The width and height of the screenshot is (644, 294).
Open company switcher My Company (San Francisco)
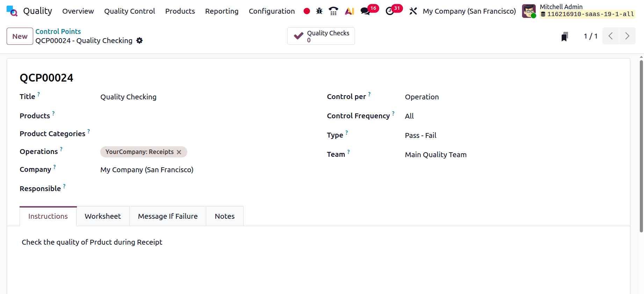[469, 11]
